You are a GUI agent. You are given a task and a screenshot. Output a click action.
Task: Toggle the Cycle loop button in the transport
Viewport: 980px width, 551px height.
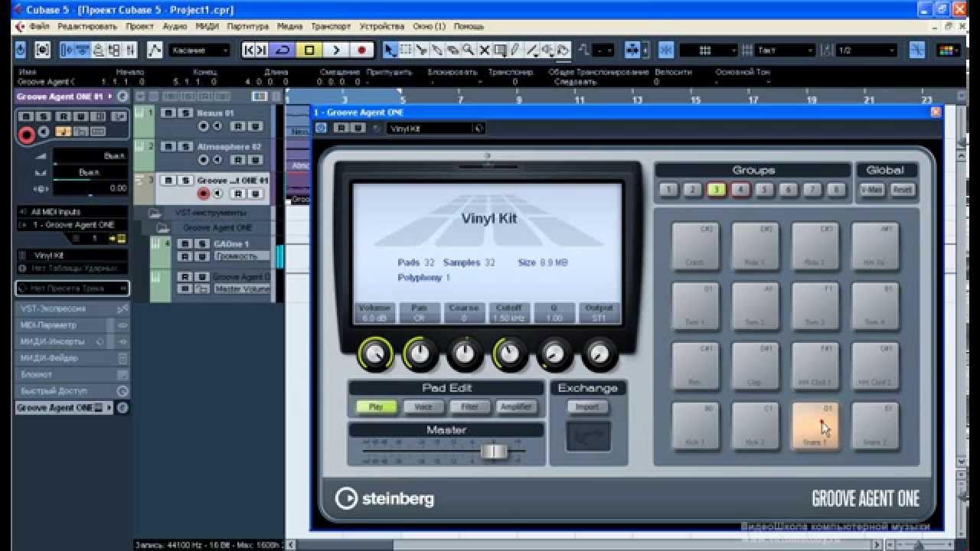pos(283,51)
